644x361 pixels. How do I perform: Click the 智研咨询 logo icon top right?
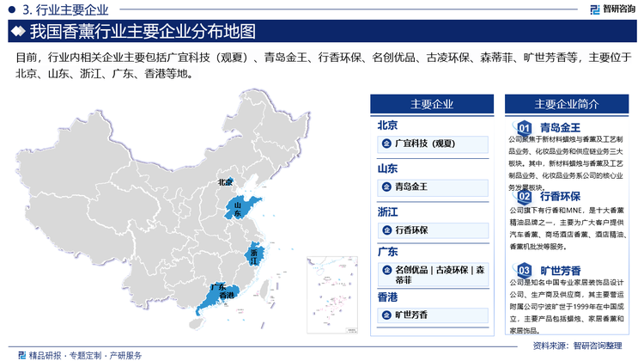pyautogui.click(x=595, y=9)
